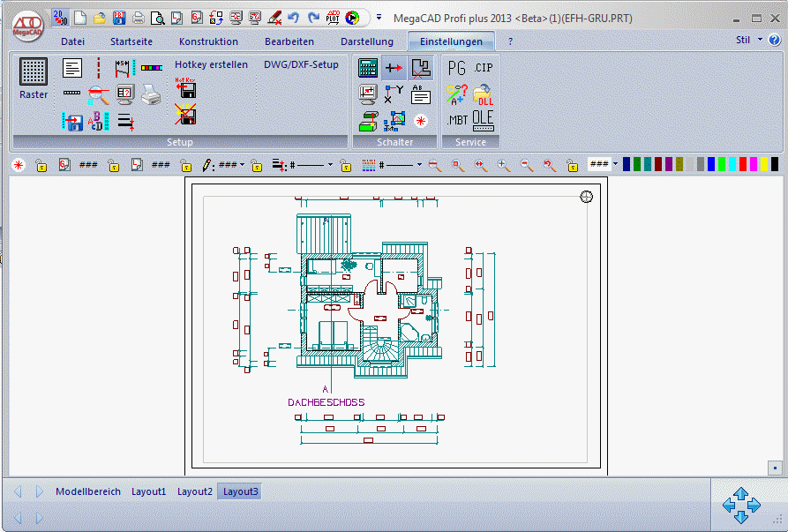Image resolution: width=788 pixels, height=532 pixels.
Task: Expand the quick access toolbar customize arrow
Action: 379,17
